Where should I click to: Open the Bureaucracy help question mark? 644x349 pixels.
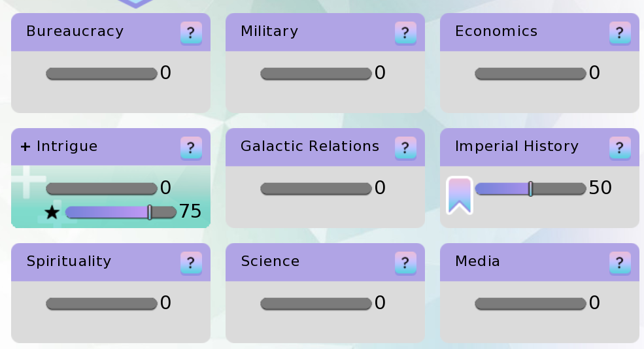coord(191,33)
